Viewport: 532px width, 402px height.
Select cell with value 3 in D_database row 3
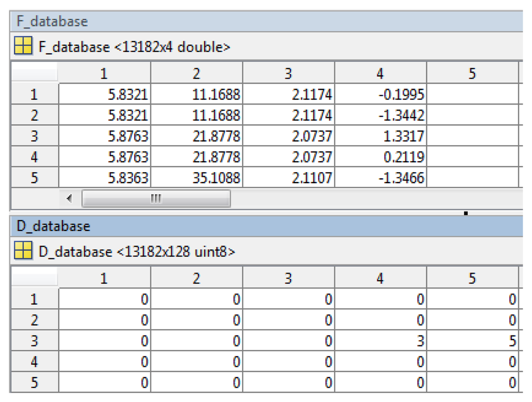click(x=380, y=341)
